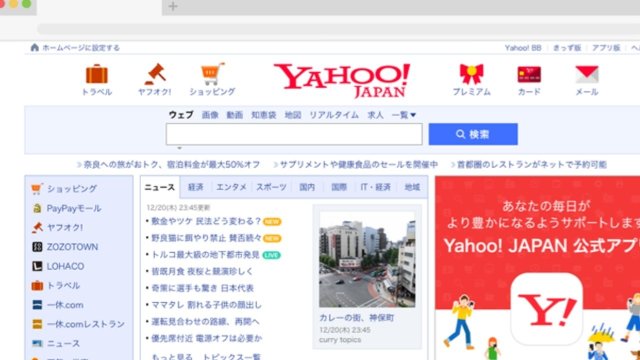Open headline 優先席付近 電源オフは必要か
Image resolution: width=640 pixels, height=360 pixels.
pyautogui.click(x=207, y=338)
